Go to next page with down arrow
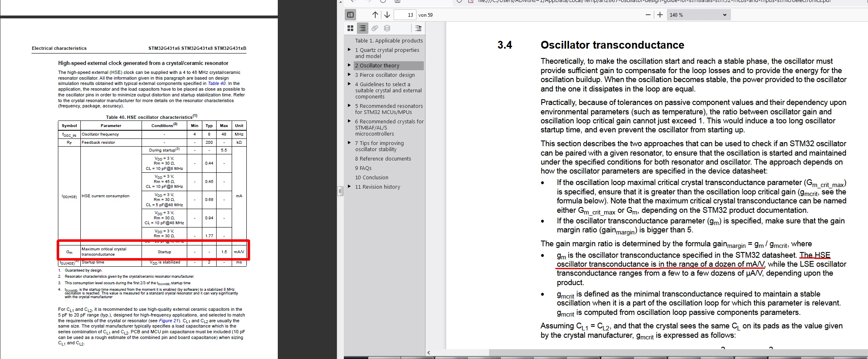 point(387,15)
